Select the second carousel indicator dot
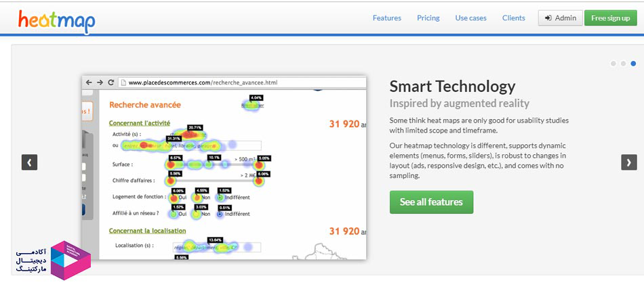The width and height of the screenshot is (644, 291). coord(623,64)
